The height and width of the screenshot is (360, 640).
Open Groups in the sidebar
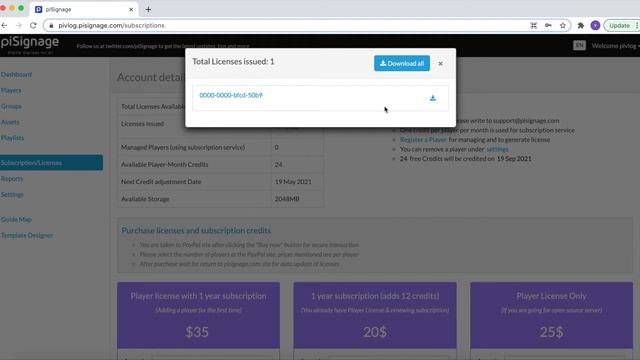click(x=11, y=106)
